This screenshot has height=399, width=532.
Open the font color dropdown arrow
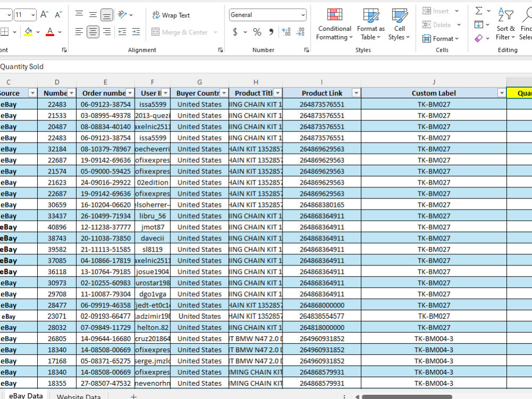coord(60,32)
